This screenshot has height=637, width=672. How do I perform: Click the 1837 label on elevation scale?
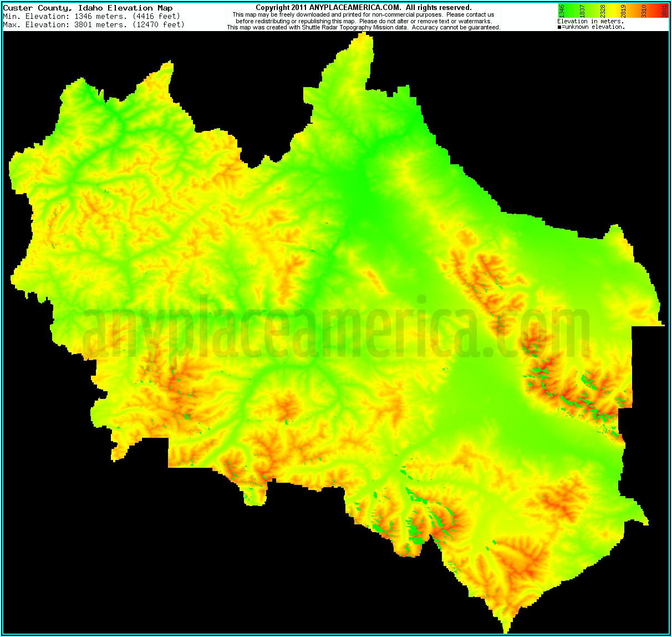click(583, 11)
